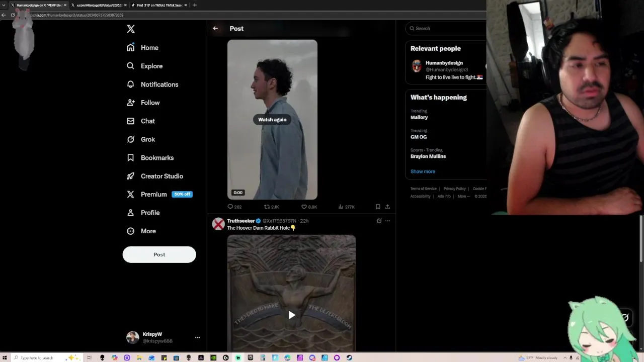Image resolution: width=644 pixels, height=362 pixels.
Task: Click Watch again on the video
Action: (272, 120)
